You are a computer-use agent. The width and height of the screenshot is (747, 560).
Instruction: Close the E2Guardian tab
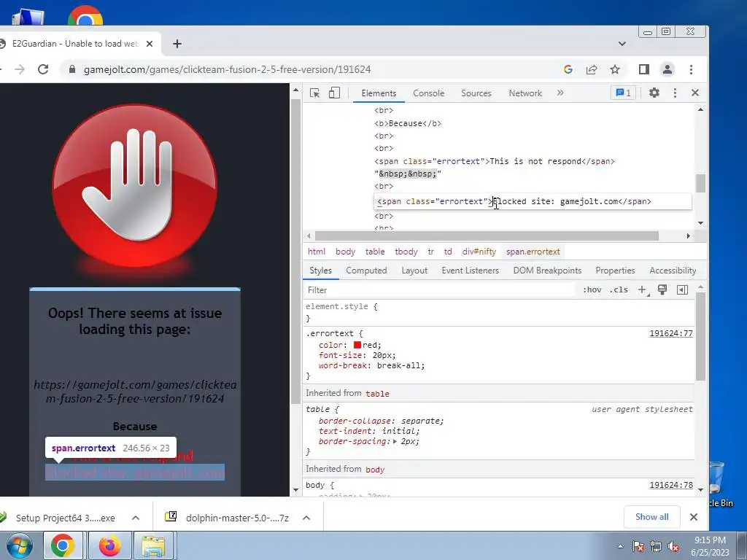tap(150, 44)
